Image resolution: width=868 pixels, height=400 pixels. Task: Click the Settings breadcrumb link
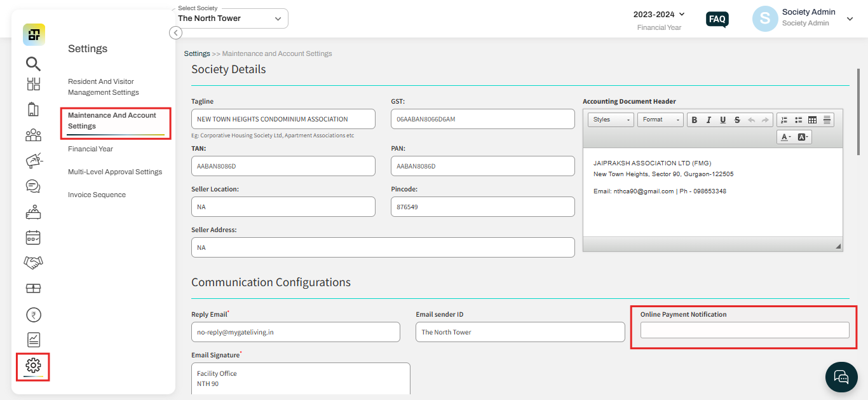pos(197,53)
